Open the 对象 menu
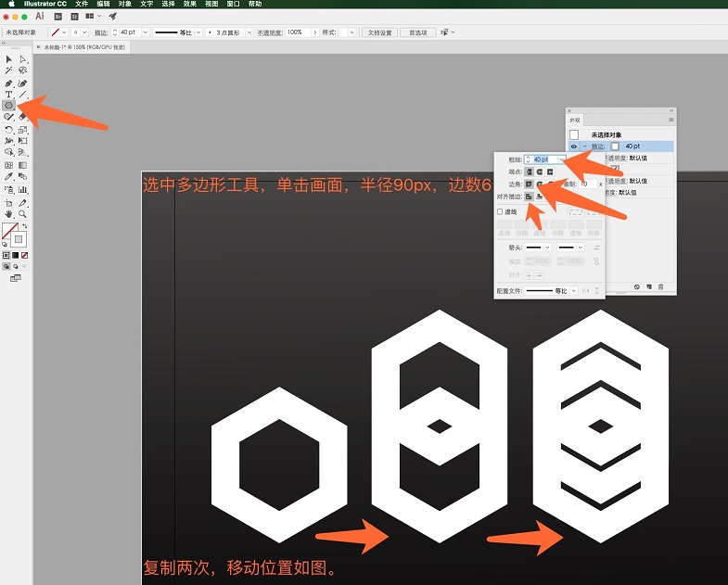This screenshot has height=585, width=728. [x=124, y=4]
